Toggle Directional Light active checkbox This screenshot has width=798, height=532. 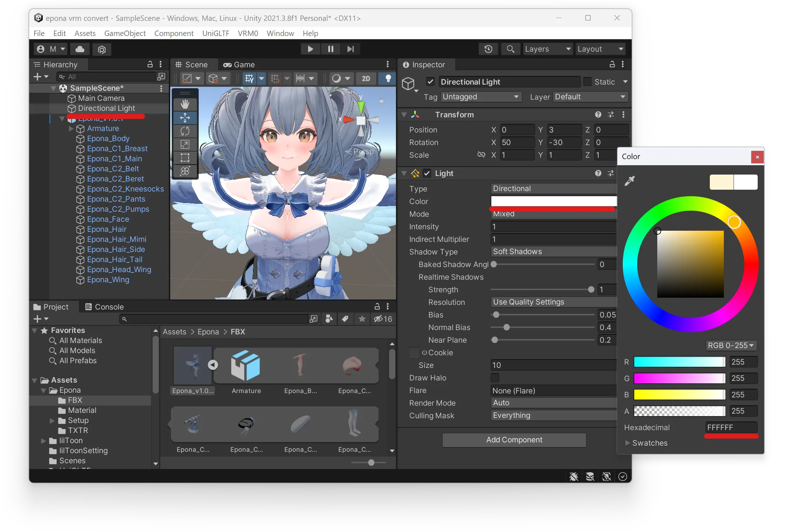430,82
